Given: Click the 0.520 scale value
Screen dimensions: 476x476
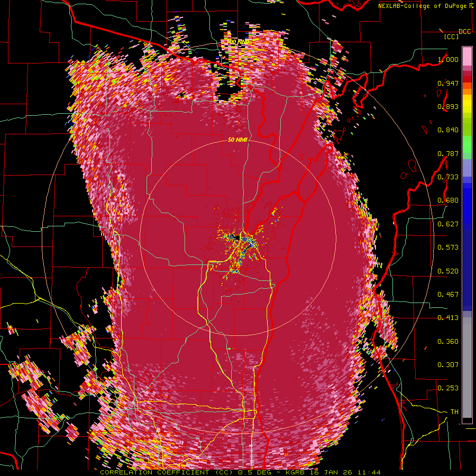Looking at the screenshot, I should (x=448, y=271).
